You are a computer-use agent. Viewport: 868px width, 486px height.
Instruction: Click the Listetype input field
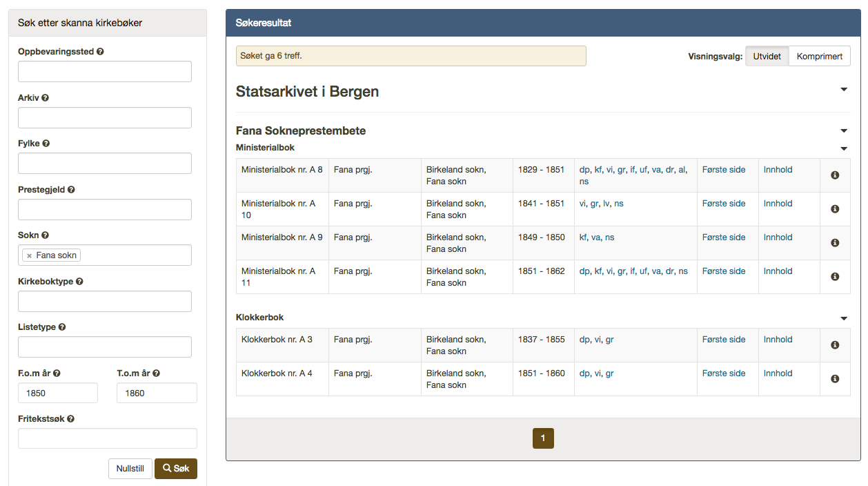point(105,347)
